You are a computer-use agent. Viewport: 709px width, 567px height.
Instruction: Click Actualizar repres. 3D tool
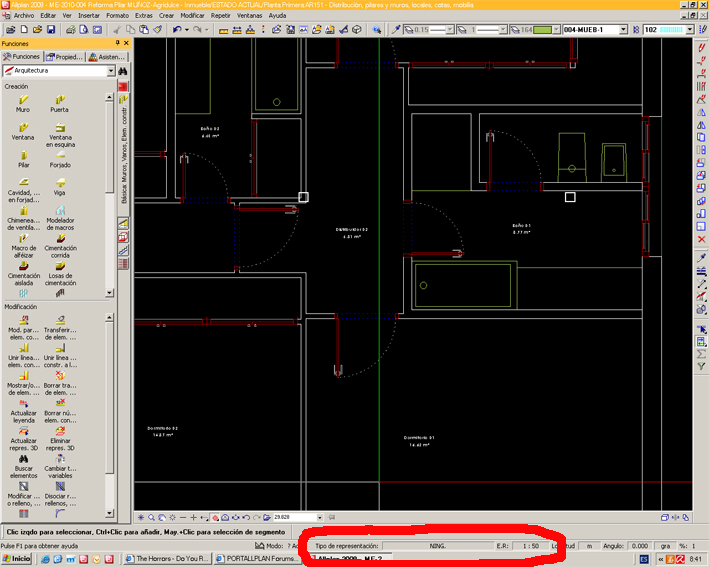click(24, 439)
